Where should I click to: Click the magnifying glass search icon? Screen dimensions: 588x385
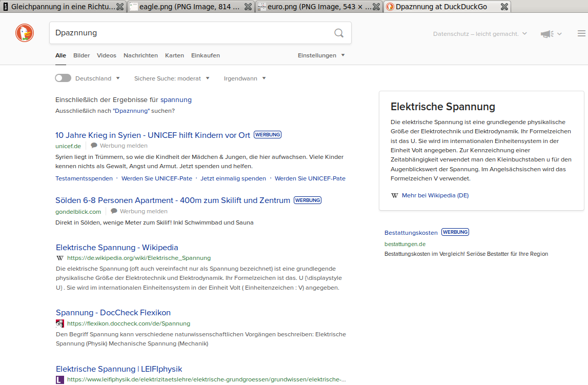[x=339, y=33]
